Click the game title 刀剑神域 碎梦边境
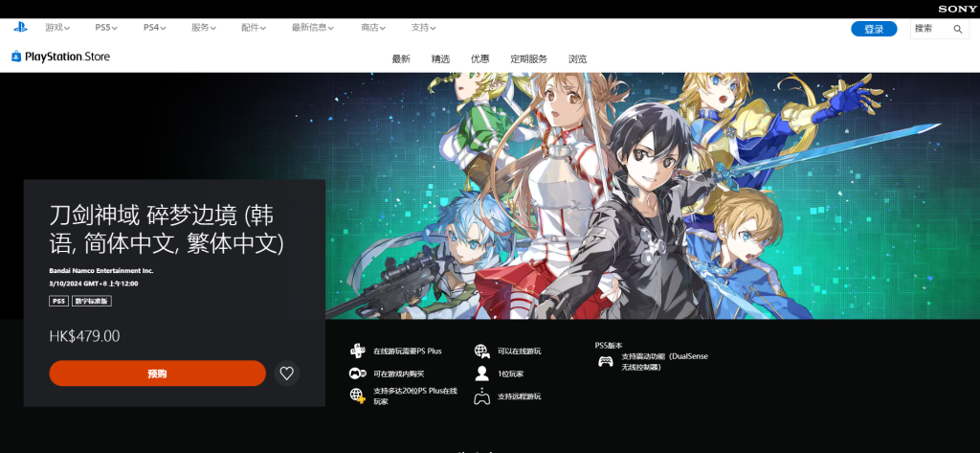The height and width of the screenshot is (453, 980). 167,229
